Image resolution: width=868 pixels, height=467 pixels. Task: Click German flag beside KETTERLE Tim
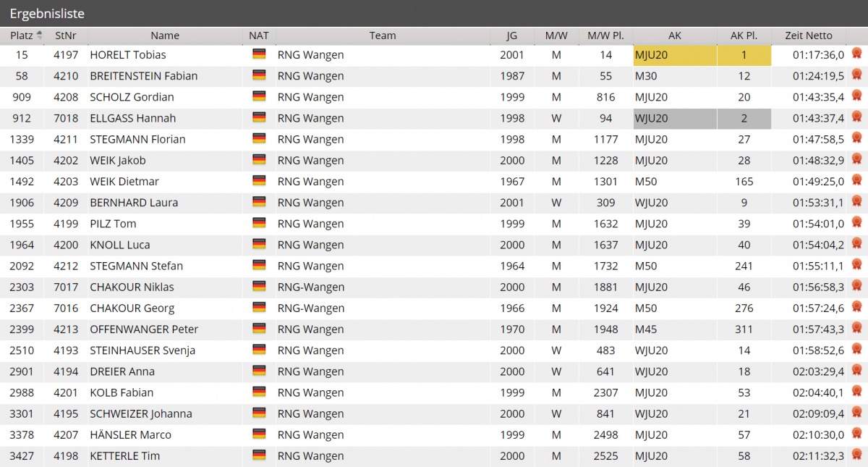[259, 455]
